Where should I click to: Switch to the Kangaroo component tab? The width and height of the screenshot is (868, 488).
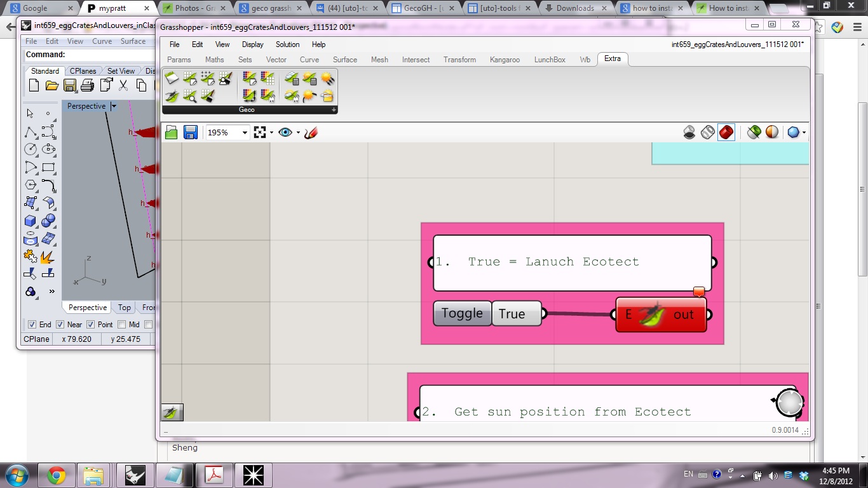(505, 60)
